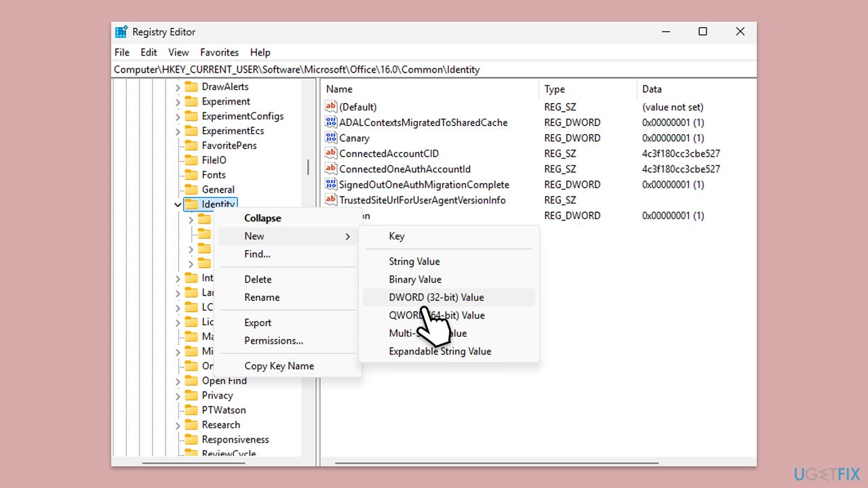
Task: Expand the Research key
Action: coord(178,425)
